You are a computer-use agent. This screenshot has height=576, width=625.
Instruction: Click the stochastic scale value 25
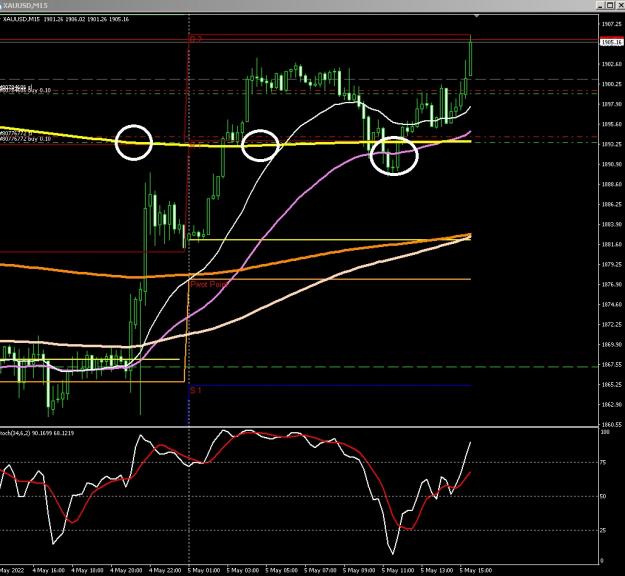[x=603, y=531]
